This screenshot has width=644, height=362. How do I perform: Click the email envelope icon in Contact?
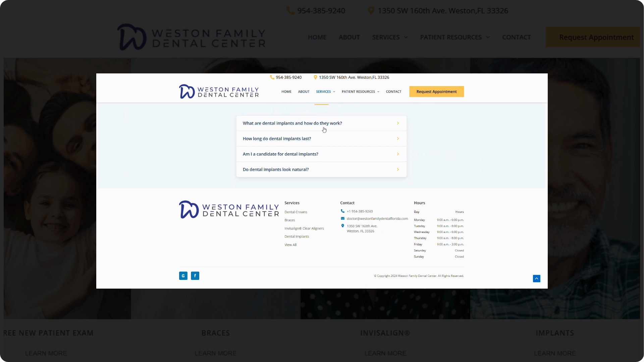pyautogui.click(x=342, y=219)
